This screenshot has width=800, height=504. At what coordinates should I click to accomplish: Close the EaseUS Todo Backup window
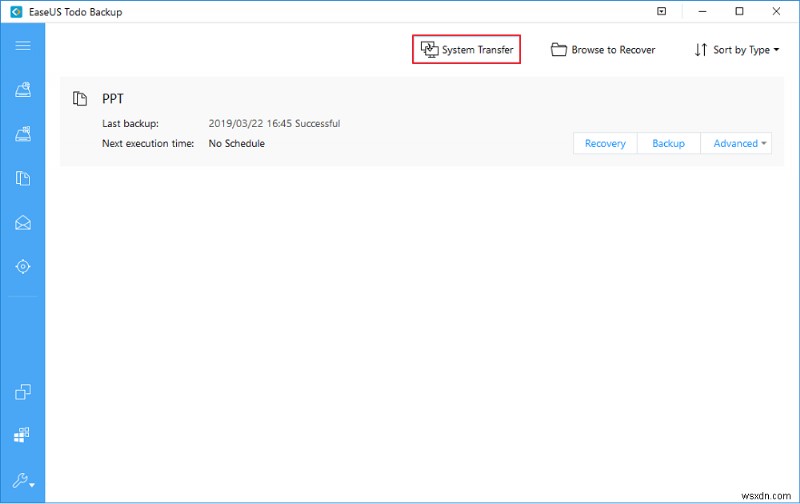776,11
